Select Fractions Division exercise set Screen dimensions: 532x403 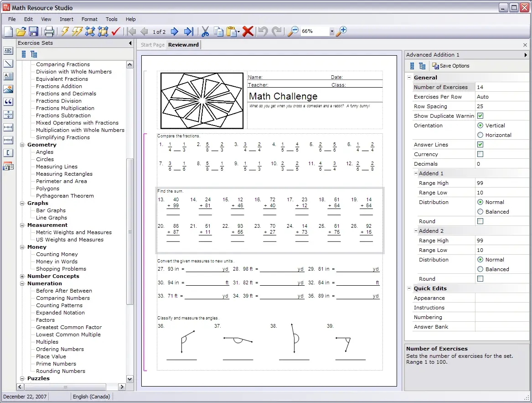click(59, 101)
